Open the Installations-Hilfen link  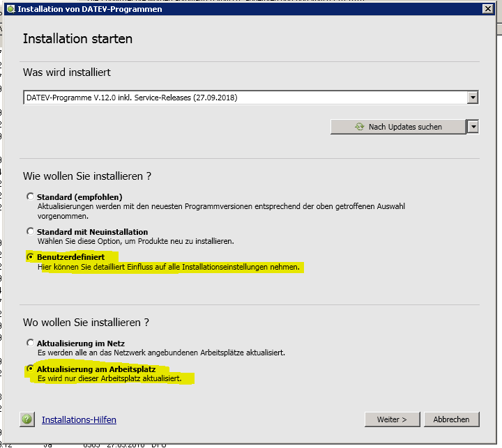[x=79, y=419]
